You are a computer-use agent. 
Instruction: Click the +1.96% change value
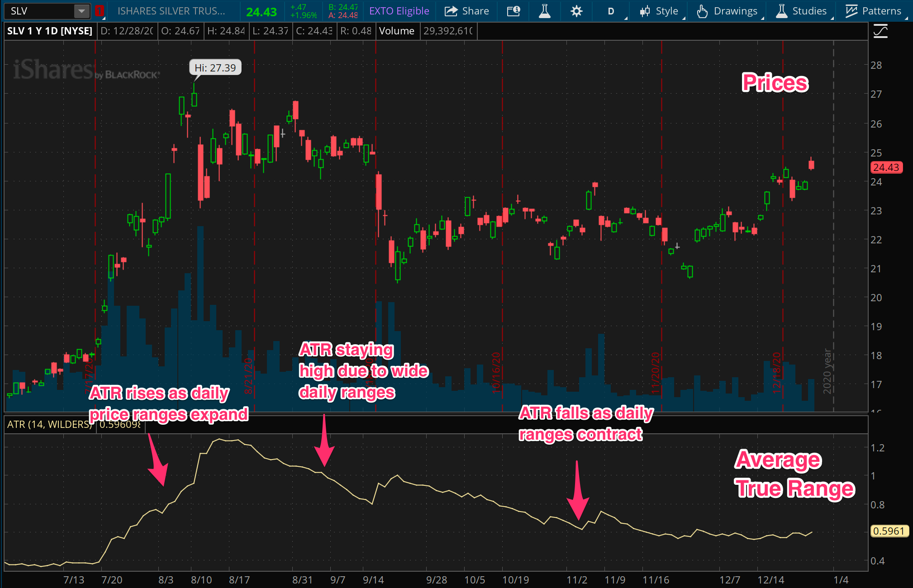pos(304,15)
